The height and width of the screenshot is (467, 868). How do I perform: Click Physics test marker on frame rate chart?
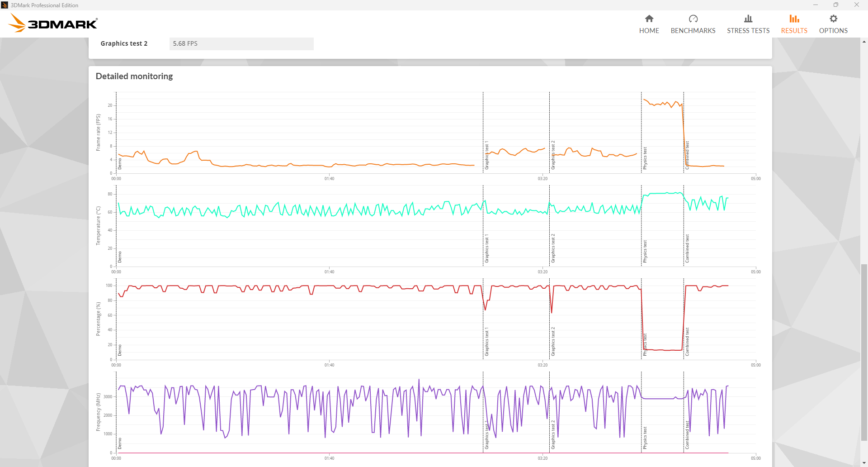click(x=645, y=158)
